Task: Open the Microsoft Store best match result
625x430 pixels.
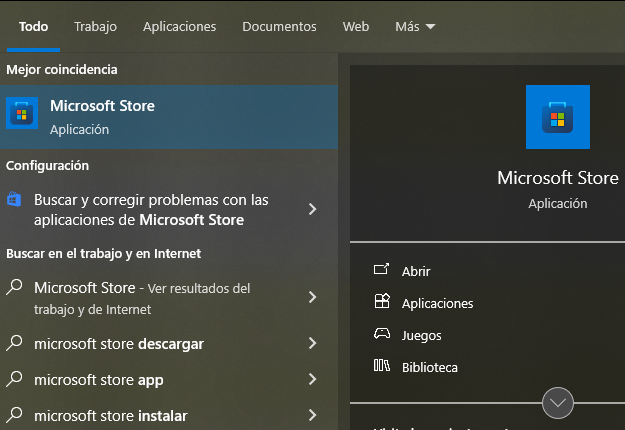Action: [169, 117]
